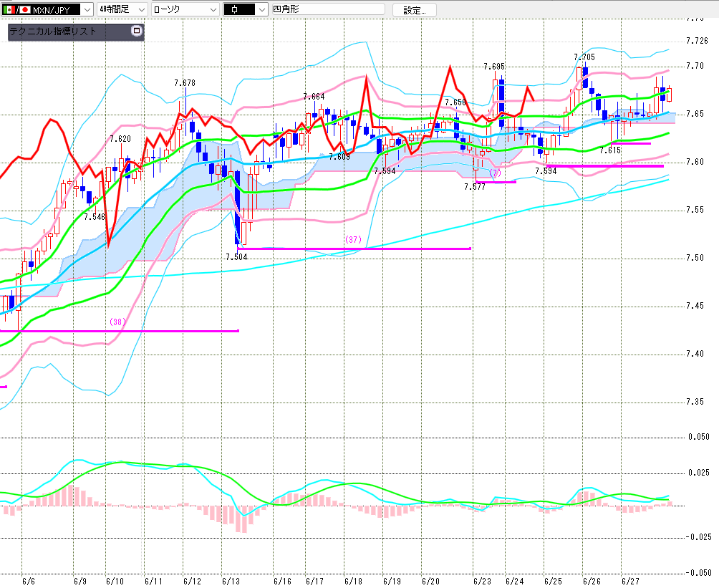Screen dimensions: 719x588
Task: Click the -0.025 MACD axis value
Action: point(698,537)
